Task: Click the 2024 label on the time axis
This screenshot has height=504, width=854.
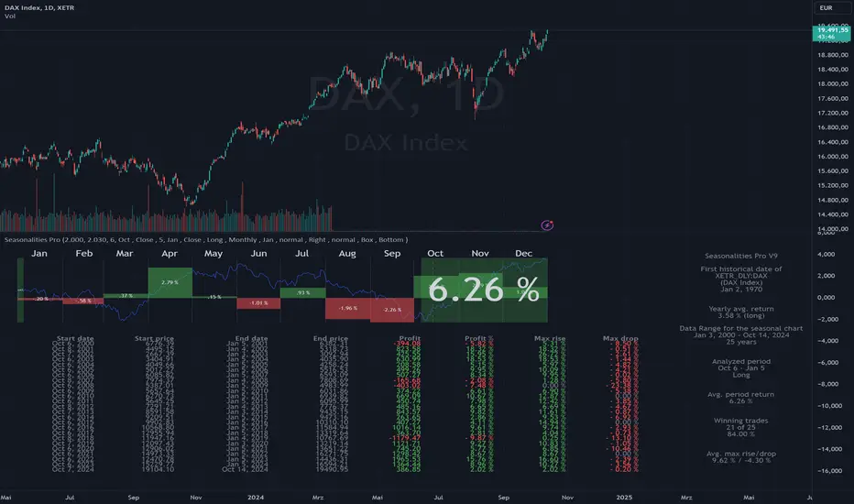Action: coord(256,498)
